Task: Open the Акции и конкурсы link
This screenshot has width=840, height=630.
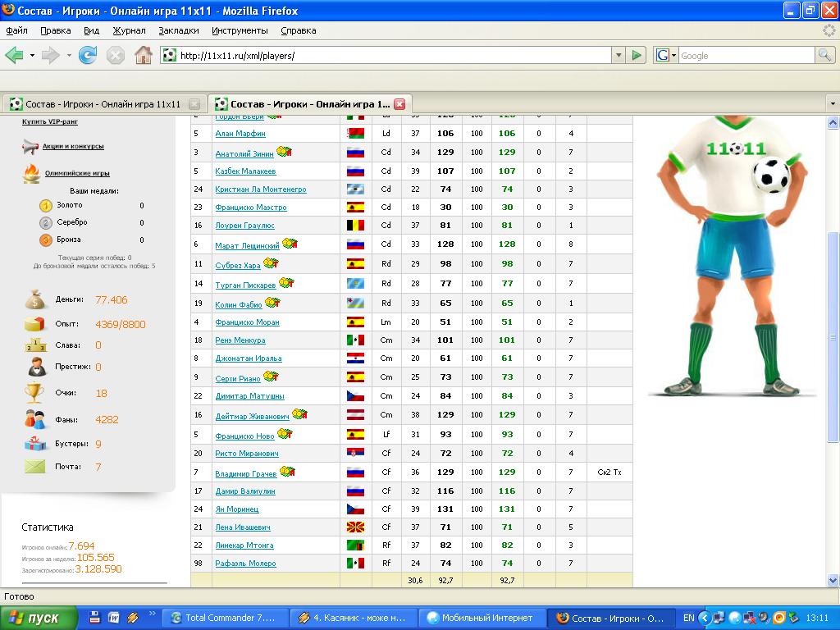Action: (x=73, y=147)
